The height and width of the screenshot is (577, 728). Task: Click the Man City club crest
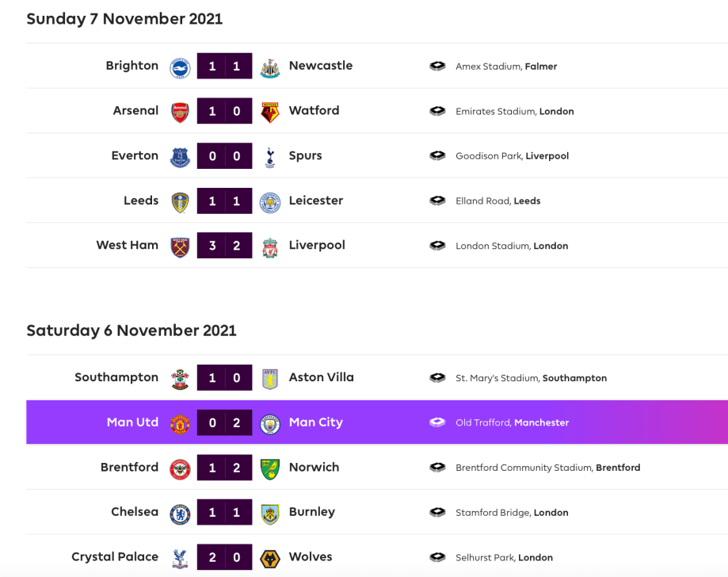[x=270, y=423]
